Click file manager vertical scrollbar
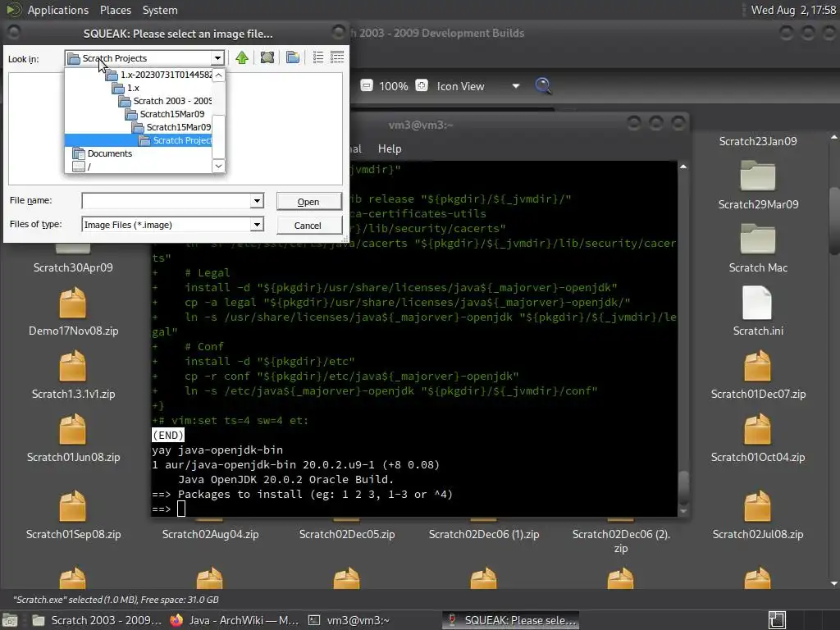This screenshot has height=630, width=840. coord(833,220)
